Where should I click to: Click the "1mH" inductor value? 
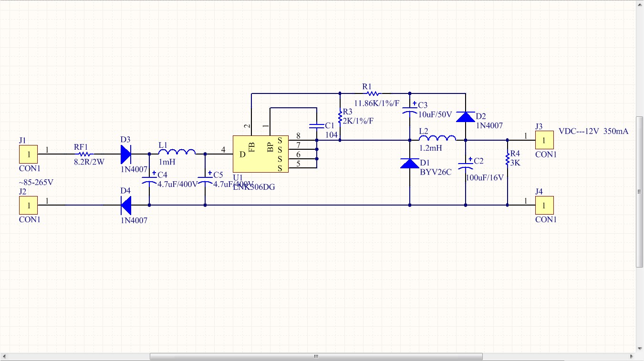click(x=167, y=162)
